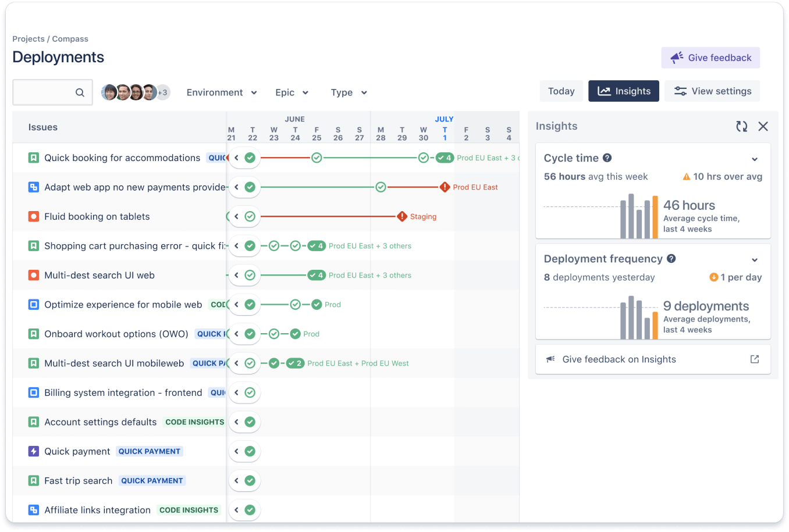Refresh the Insights panel data

tap(741, 126)
